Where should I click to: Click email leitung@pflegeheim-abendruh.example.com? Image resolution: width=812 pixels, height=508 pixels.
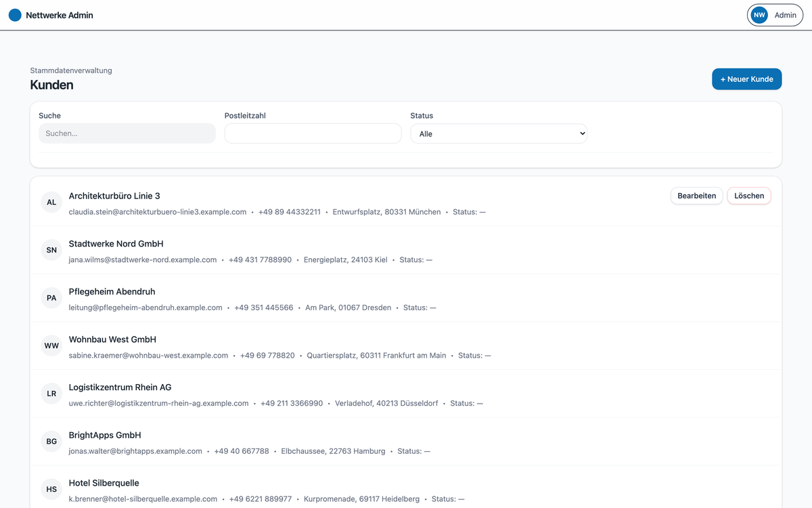click(145, 308)
